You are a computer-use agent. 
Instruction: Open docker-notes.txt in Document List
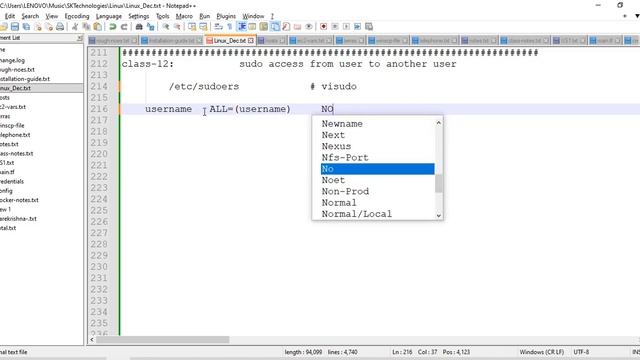19,200
